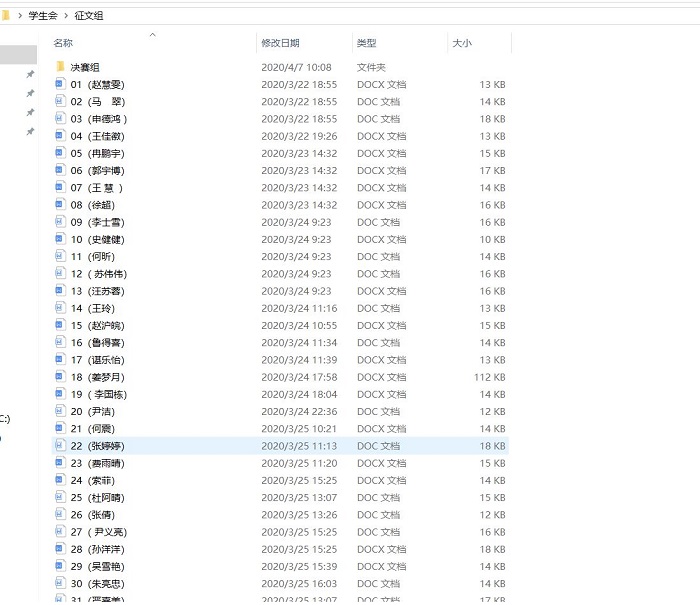700x605 pixels.
Task: Click the address bar folder icon
Action: tap(6, 15)
